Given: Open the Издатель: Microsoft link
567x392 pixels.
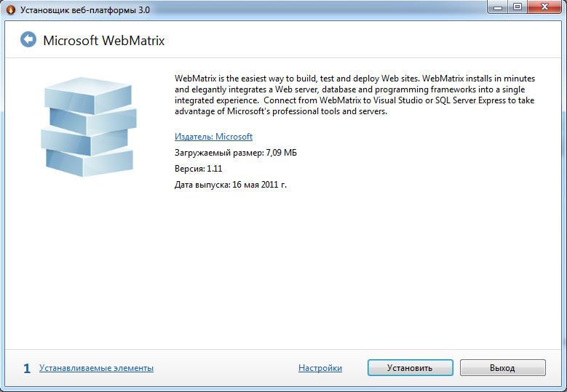Looking at the screenshot, I should 213,137.
